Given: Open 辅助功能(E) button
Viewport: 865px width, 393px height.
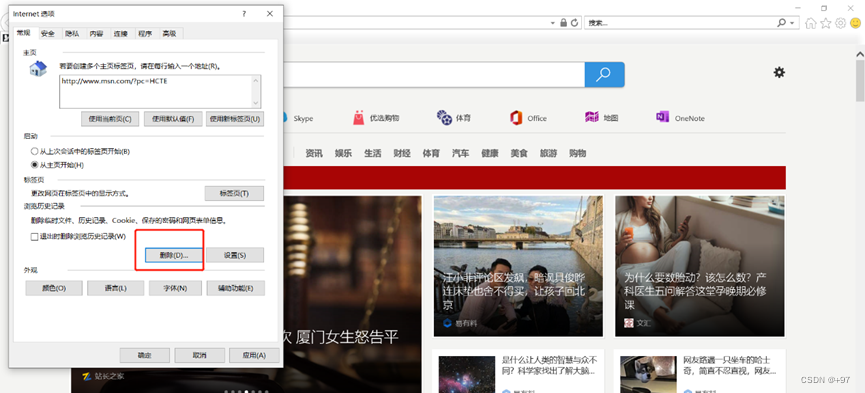Looking at the screenshot, I should (236, 288).
